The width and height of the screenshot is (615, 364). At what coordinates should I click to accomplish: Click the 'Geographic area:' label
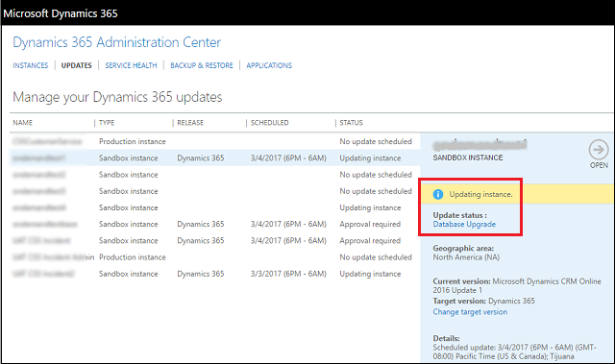pos(463,248)
